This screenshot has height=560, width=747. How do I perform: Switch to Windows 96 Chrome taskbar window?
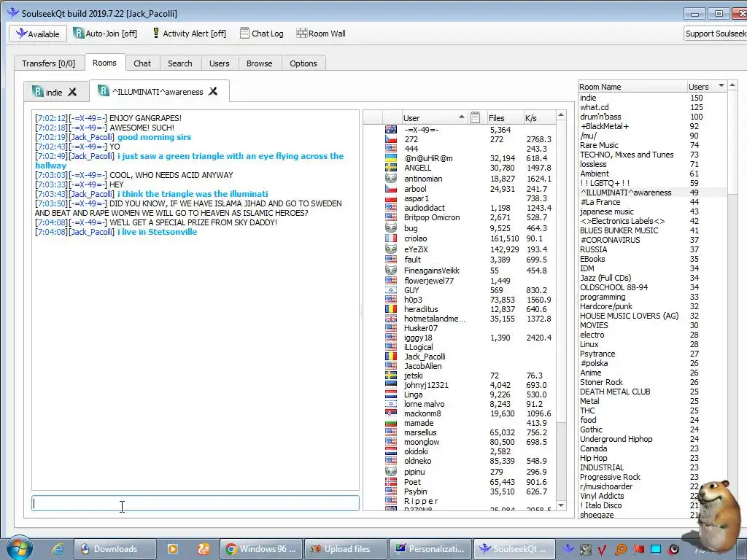tap(263, 549)
